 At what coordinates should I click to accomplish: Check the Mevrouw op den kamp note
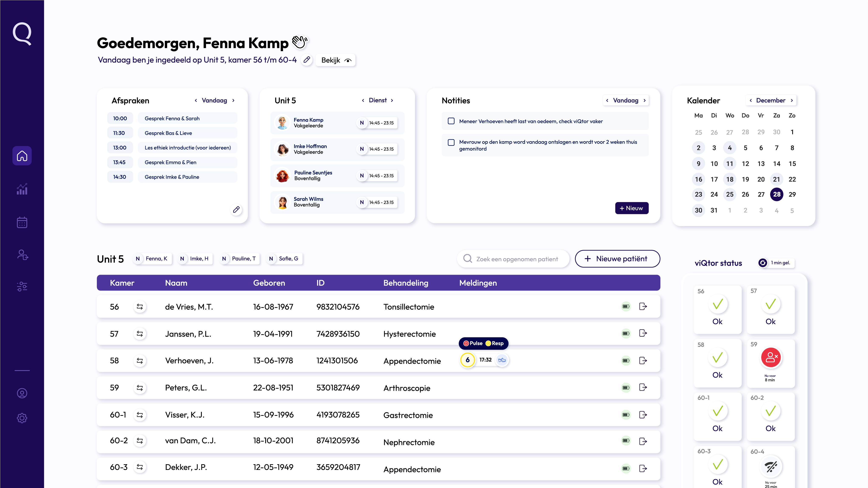451,142
